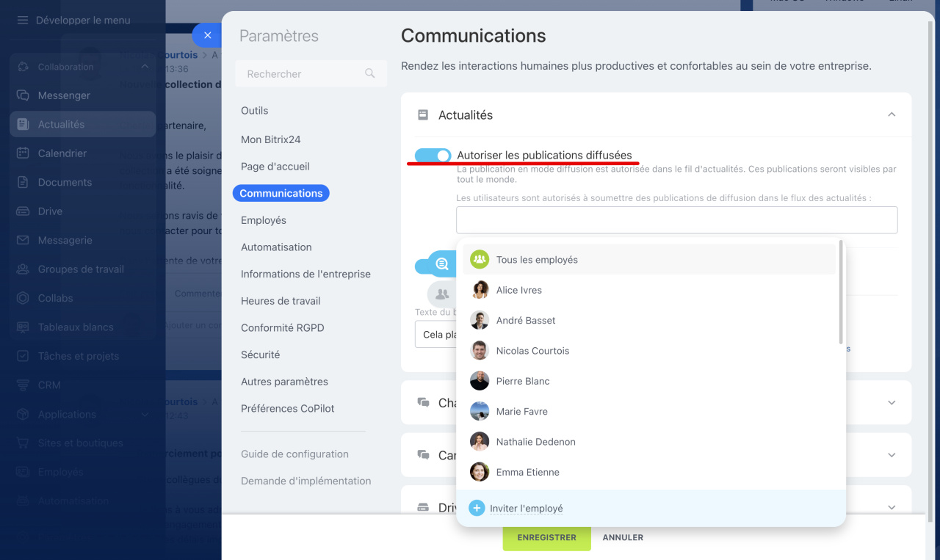
Task: Click the Groupes de travail icon
Action: tap(23, 269)
